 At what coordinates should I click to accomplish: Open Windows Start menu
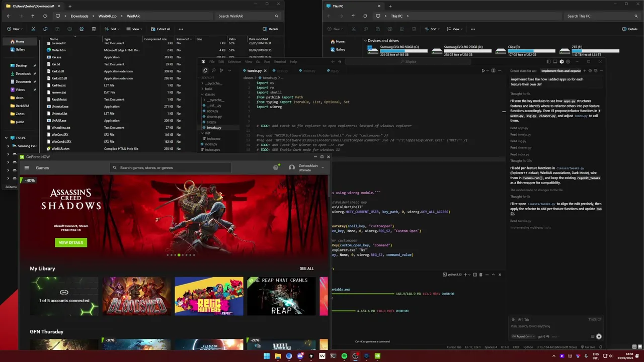pos(267,356)
